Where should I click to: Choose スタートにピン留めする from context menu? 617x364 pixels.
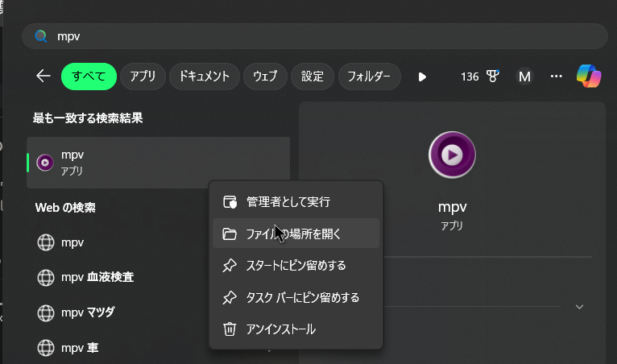click(x=296, y=266)
